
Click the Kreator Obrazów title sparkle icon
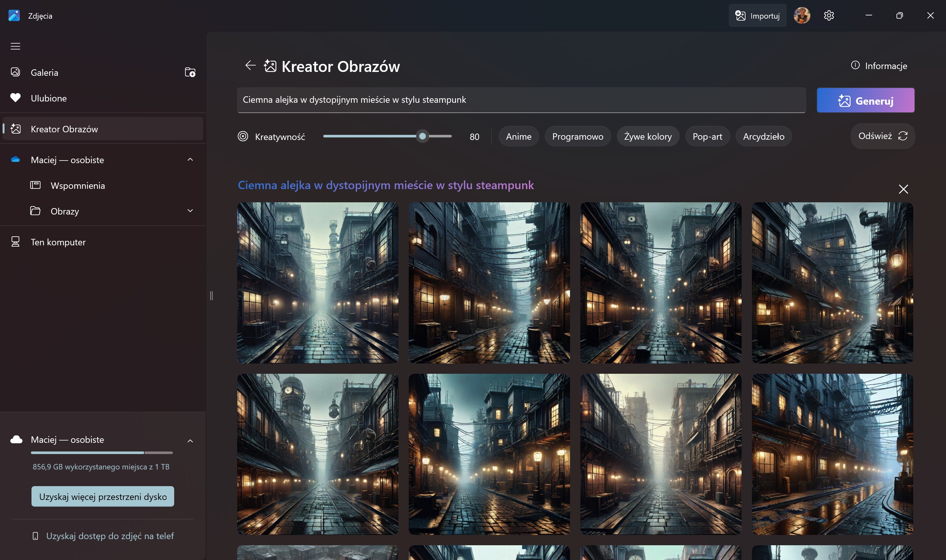click(270, 66)
